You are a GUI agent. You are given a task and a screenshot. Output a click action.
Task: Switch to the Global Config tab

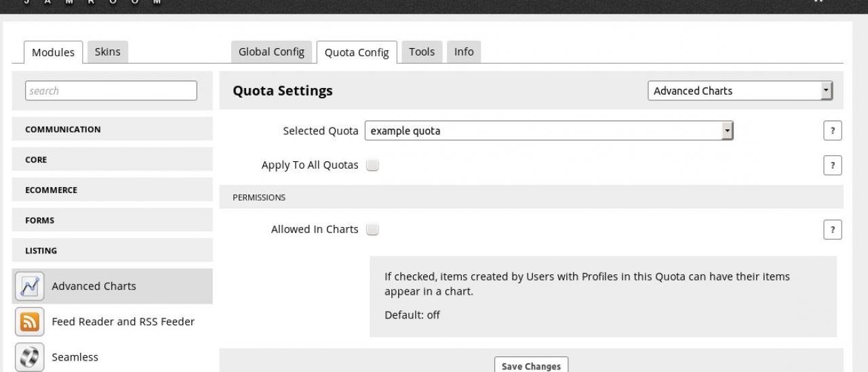(271, 52)
